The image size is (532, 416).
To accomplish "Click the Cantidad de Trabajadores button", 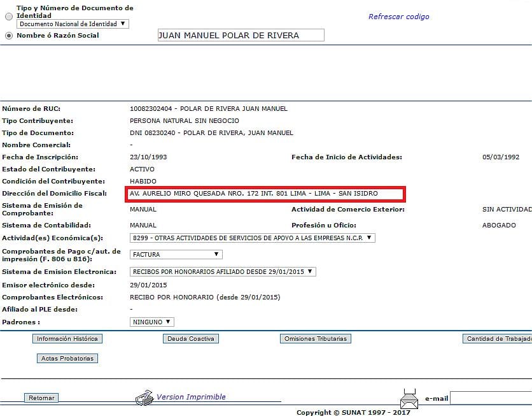I will click(x=497, y=339).
